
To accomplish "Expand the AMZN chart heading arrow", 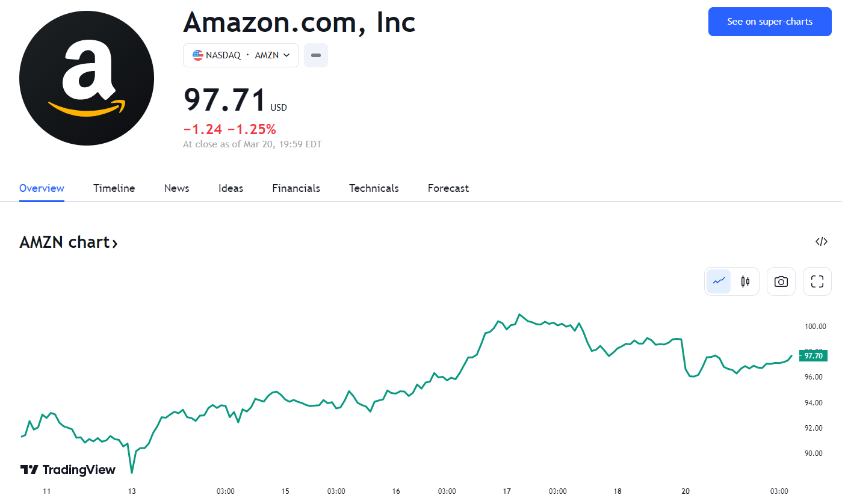I will (114, 243).
